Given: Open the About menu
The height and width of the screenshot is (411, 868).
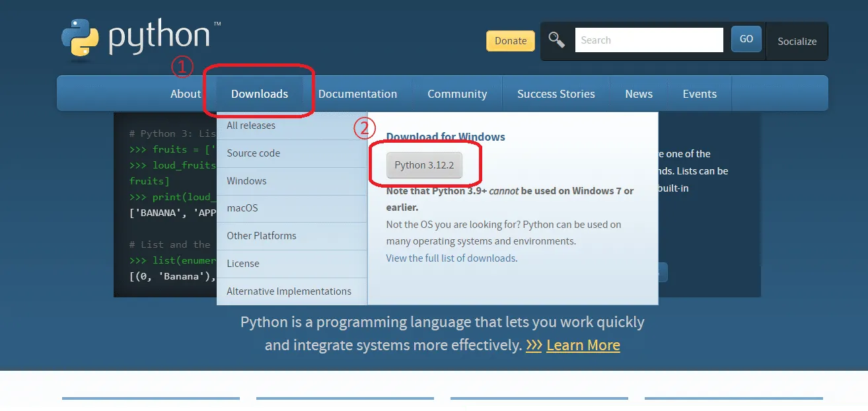Looking at the screenshot, I should (186, 94).
